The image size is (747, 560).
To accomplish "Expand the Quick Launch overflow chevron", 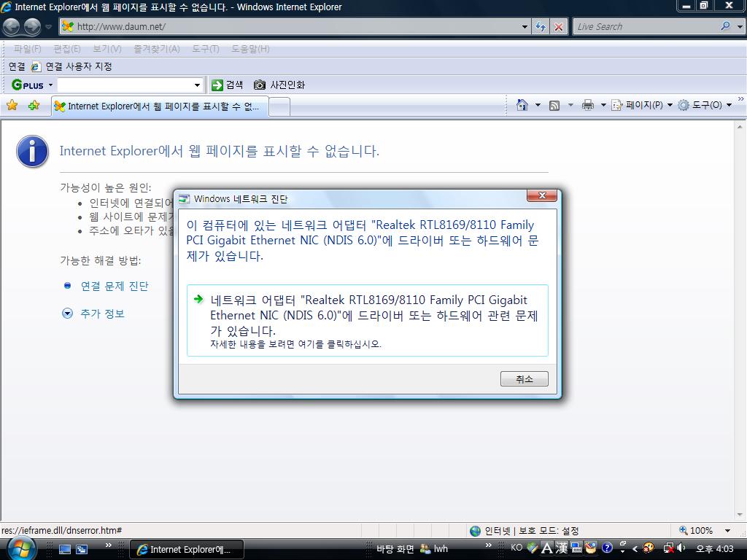I will [109, 545].
